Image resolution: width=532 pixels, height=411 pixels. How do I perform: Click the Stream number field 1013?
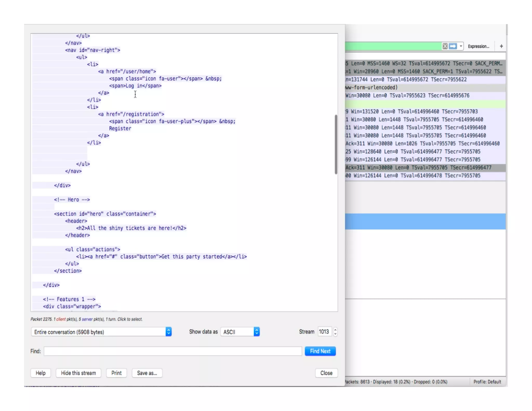[324, 332]
